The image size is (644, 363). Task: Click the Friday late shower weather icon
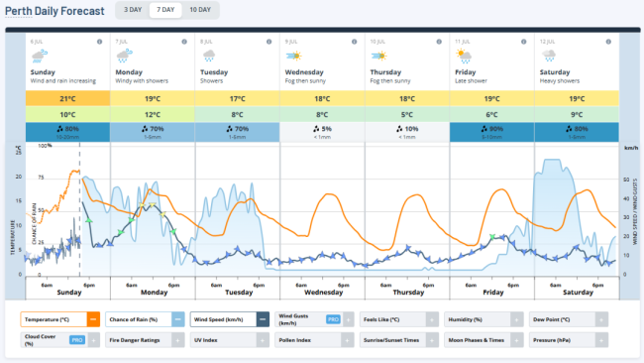(464, 56)
